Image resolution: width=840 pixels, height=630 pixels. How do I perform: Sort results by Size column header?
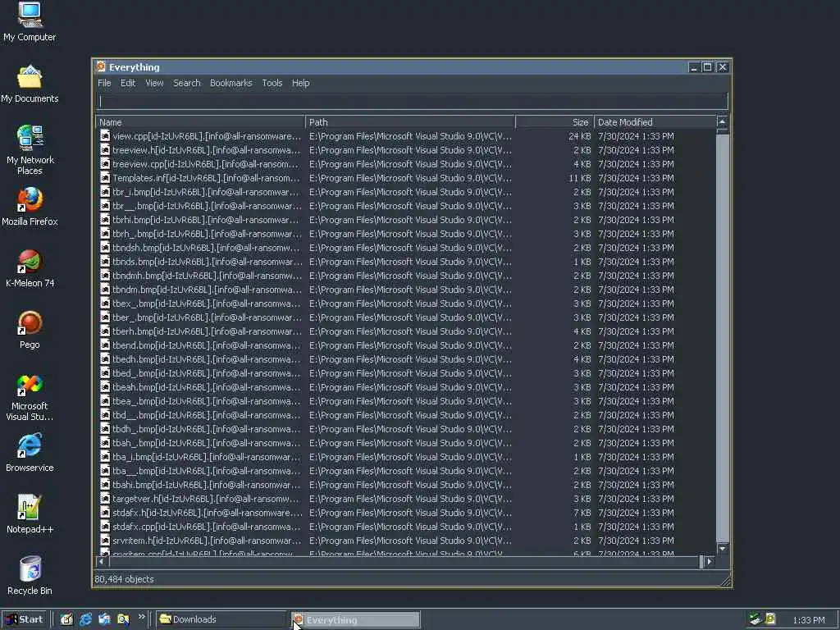coord(555,122)
